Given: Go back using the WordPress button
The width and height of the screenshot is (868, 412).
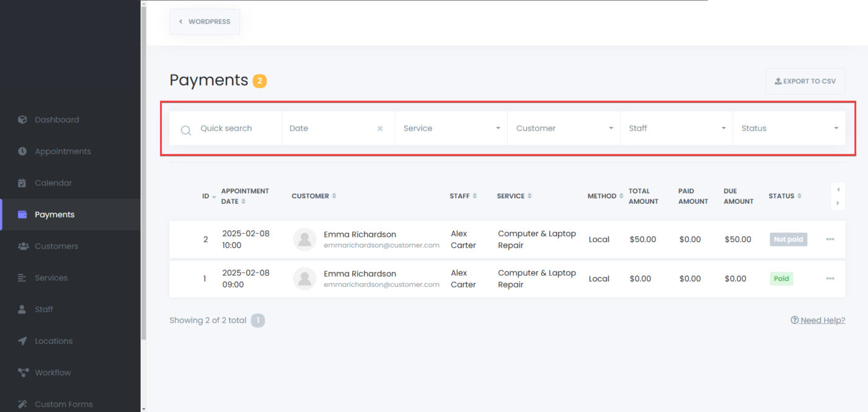Looking at the screenshot, I should [205, 22].
